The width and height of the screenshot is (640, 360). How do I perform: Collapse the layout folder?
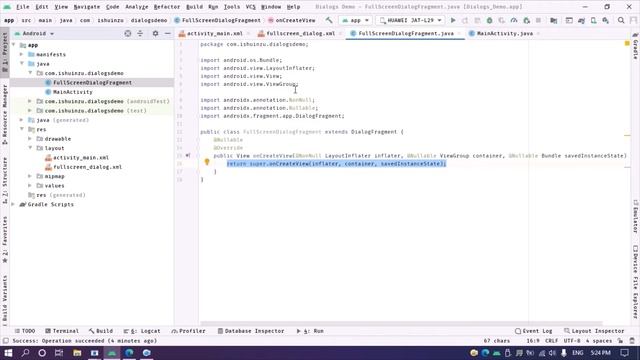click(x=30, y=148)
